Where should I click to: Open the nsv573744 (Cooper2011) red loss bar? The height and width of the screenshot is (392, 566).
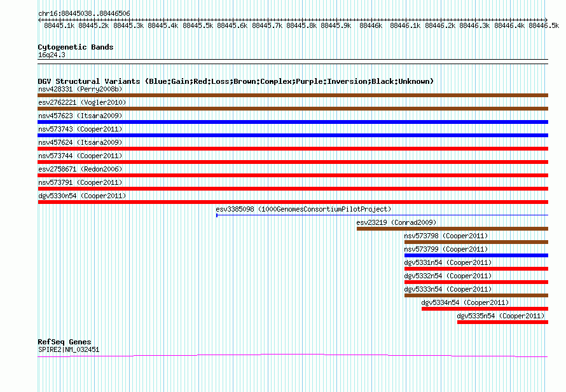coord(293,162)
